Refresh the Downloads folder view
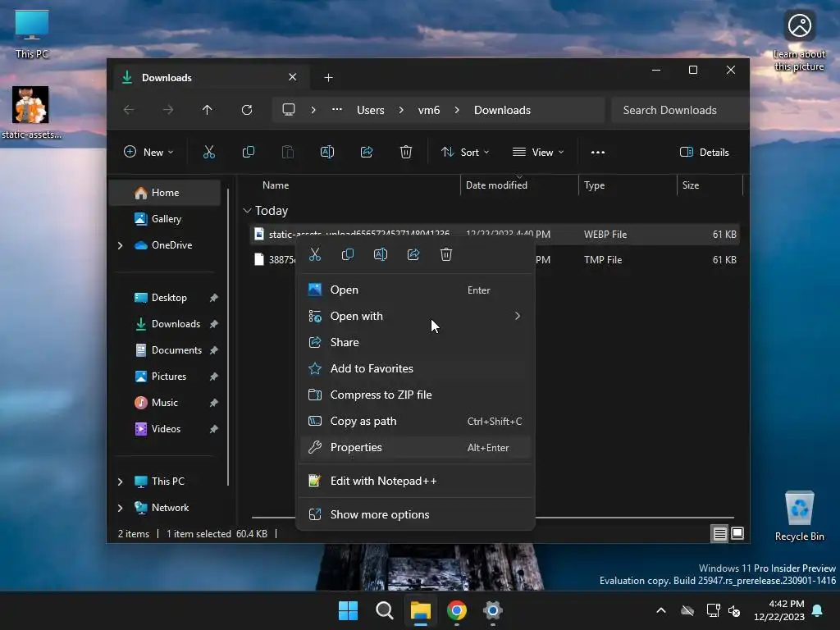 pos(246,110)
